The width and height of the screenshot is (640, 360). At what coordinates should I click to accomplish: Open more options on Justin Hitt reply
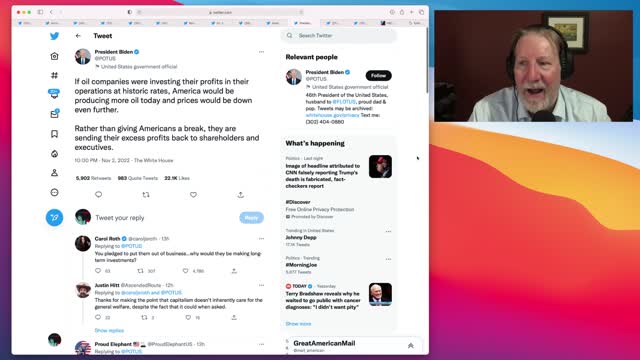tap(261, 285)
